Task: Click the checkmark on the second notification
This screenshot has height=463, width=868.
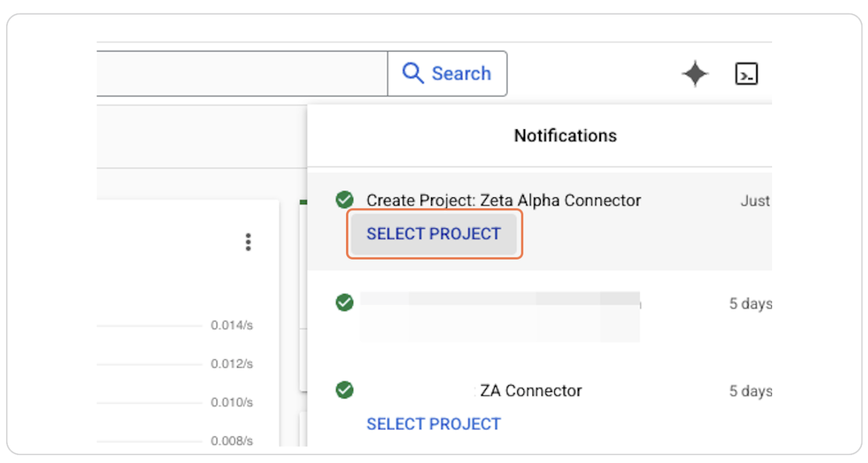Action: pyautogui.click(x=344, y=303)
